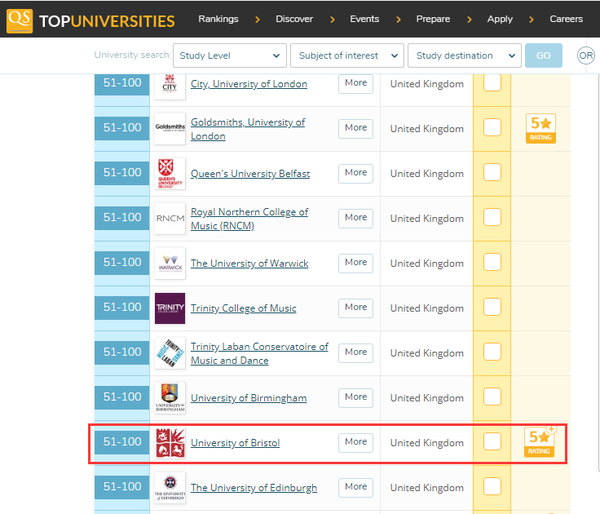Tick compare checkbox for Trinity Laban Conservatoire

point(492,352)
